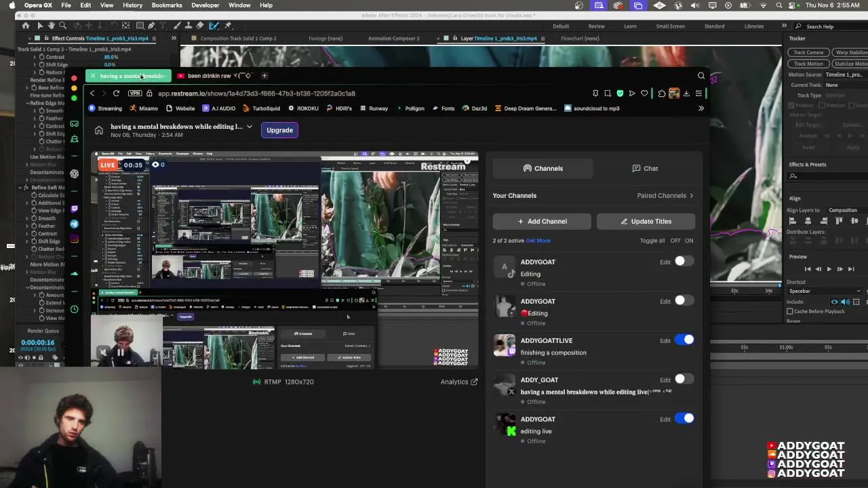
Task: Select the Clone Stamp tool in After Effects
Action: point(189,26)
